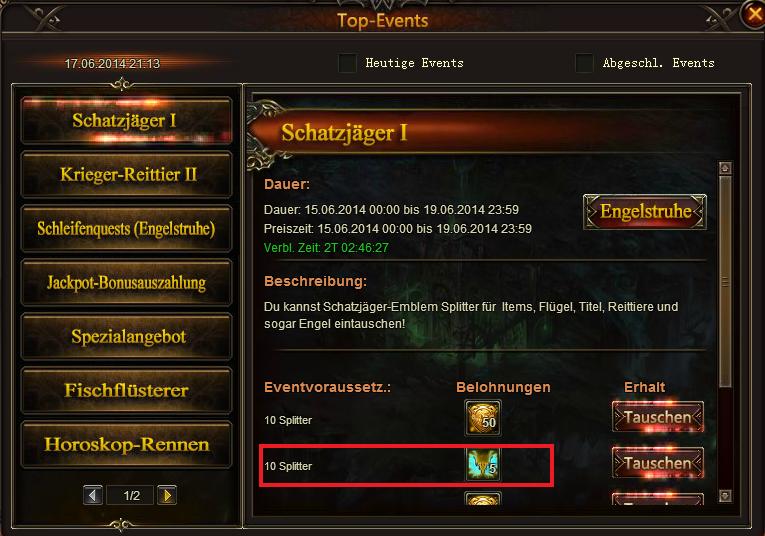Screen dimensions: 765x536
Task: Click the partially visible third reward icon
Action: pos(483,498)
